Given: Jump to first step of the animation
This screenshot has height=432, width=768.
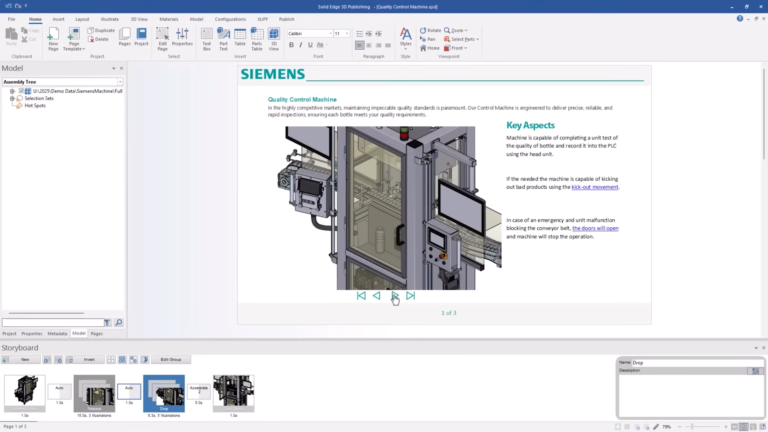Looking at the screenshot, I should pos(361,296).
